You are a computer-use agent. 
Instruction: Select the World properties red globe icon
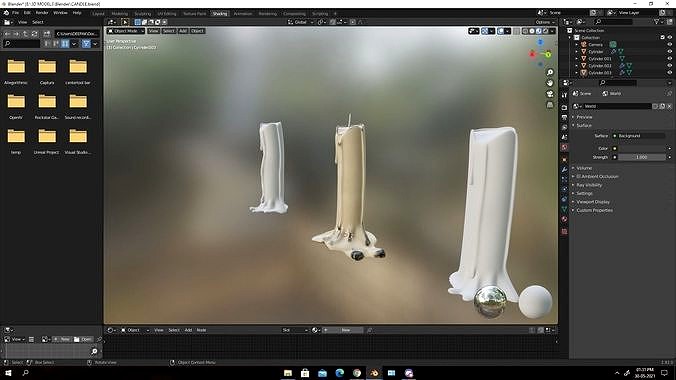click(564, 147)
